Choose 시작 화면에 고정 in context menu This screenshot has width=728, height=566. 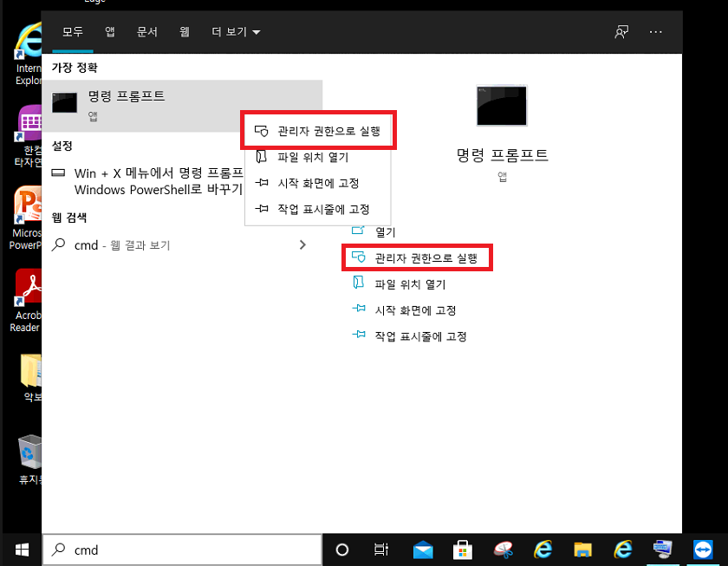click(x=318, y=183)
